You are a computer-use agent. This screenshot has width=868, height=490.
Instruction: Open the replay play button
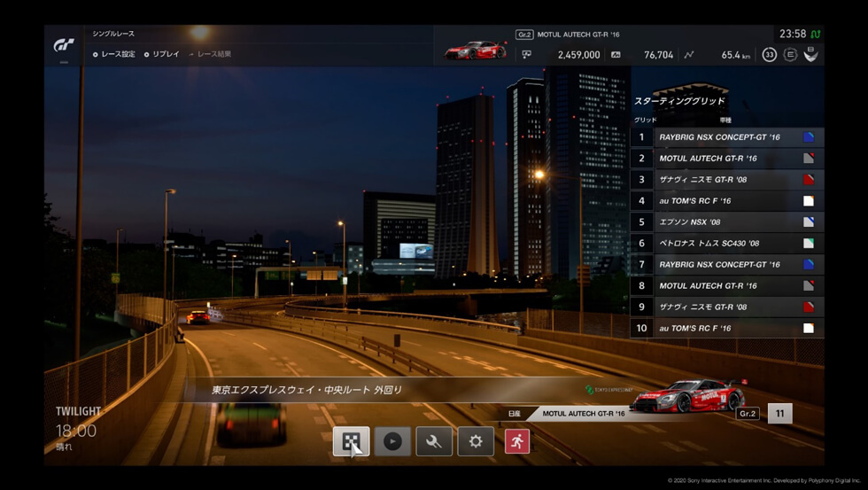click(392, 441)
